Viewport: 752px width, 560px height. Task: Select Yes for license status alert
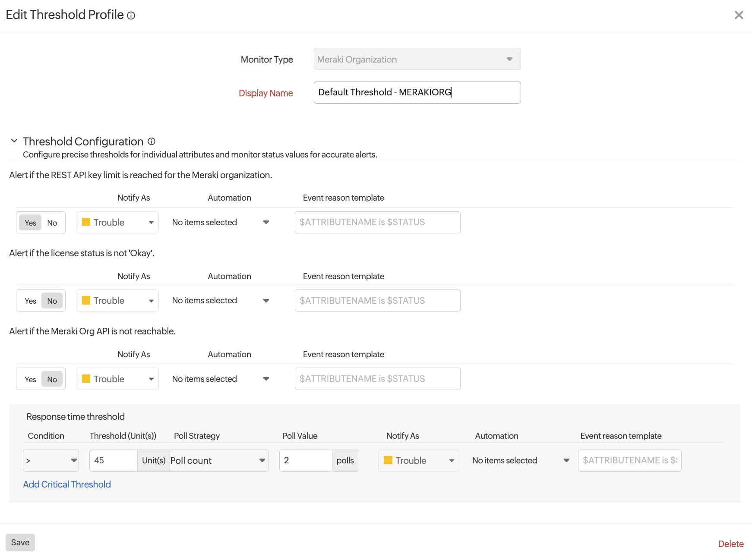30,301
